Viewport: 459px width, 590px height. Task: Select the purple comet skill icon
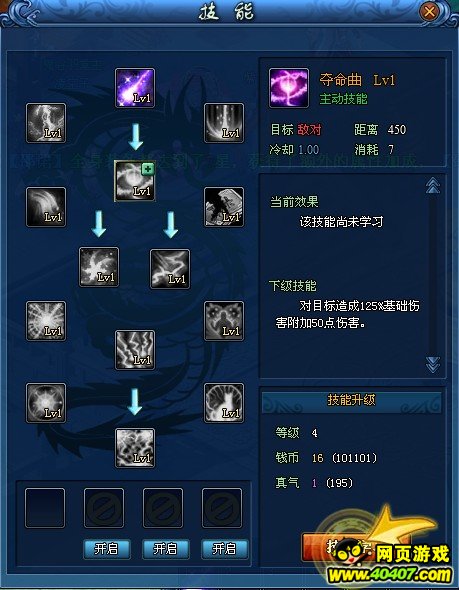tap(135, 88)
